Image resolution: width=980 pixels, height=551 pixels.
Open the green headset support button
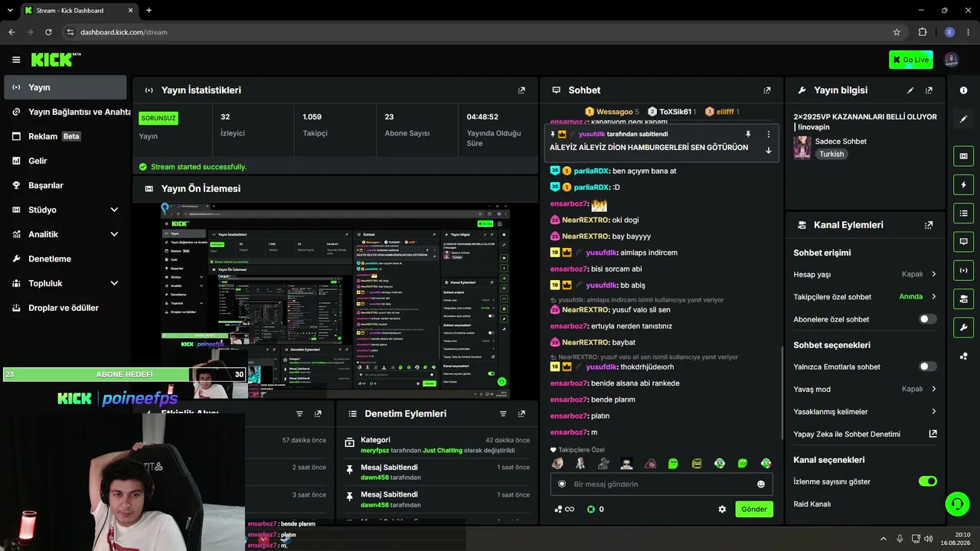pyautogui.click(x=956, y=504)
